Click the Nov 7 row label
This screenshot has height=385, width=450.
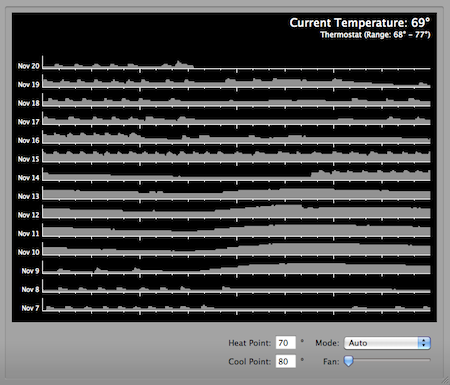click(x=30, y=308)
